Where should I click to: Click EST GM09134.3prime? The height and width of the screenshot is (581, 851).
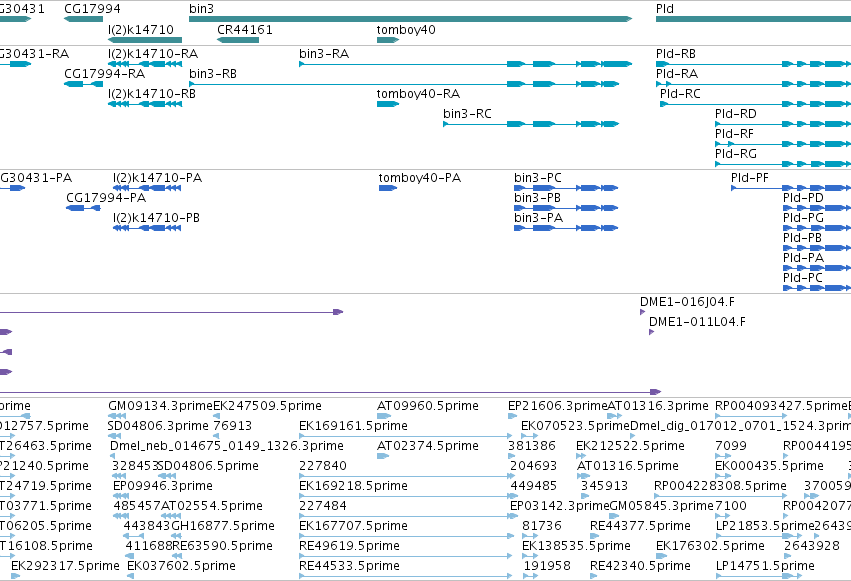[117, 416]
